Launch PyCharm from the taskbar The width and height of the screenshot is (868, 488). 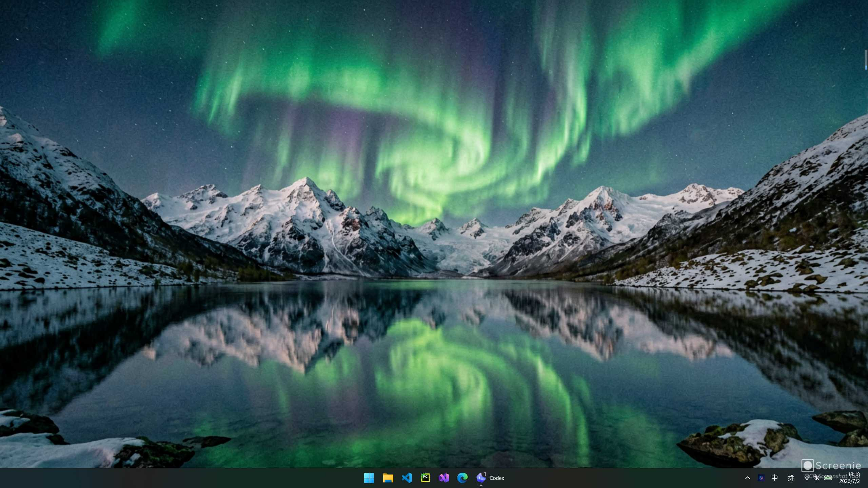[425, 478]
